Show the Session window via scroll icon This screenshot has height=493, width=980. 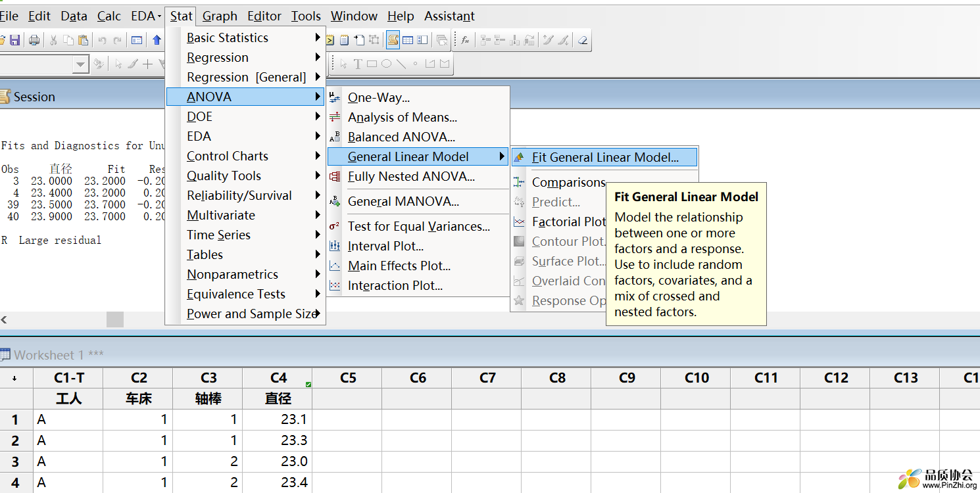393,40
